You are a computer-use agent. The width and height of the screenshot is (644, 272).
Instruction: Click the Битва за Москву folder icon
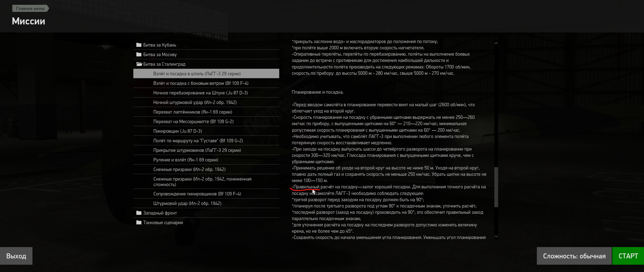(139, 54)
